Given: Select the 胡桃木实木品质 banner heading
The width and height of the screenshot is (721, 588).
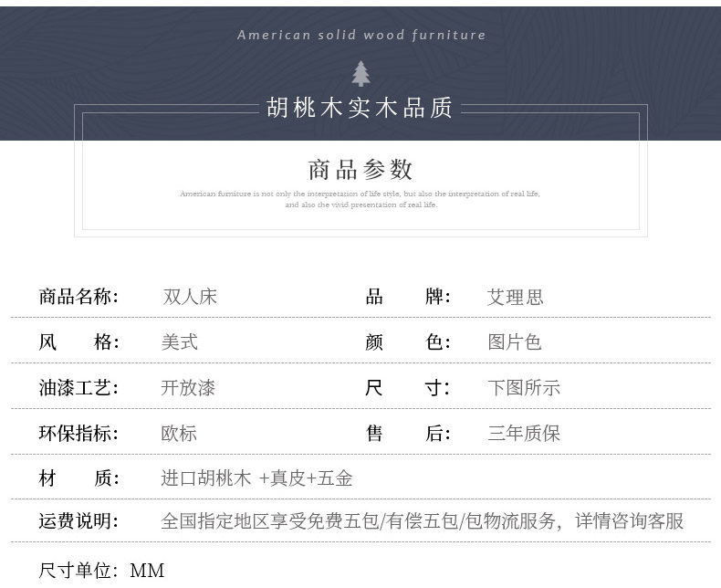Looking at the screenshot, I should coord(360,108).
